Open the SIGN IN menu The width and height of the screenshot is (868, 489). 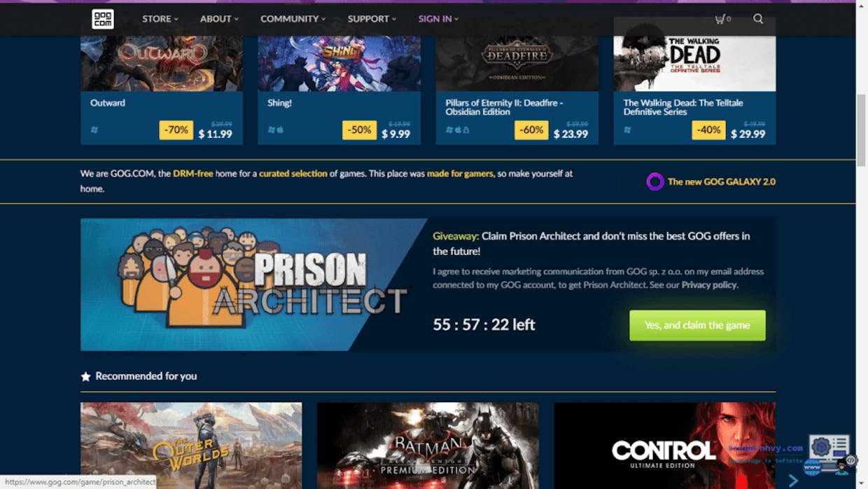[x=438, y=19]
